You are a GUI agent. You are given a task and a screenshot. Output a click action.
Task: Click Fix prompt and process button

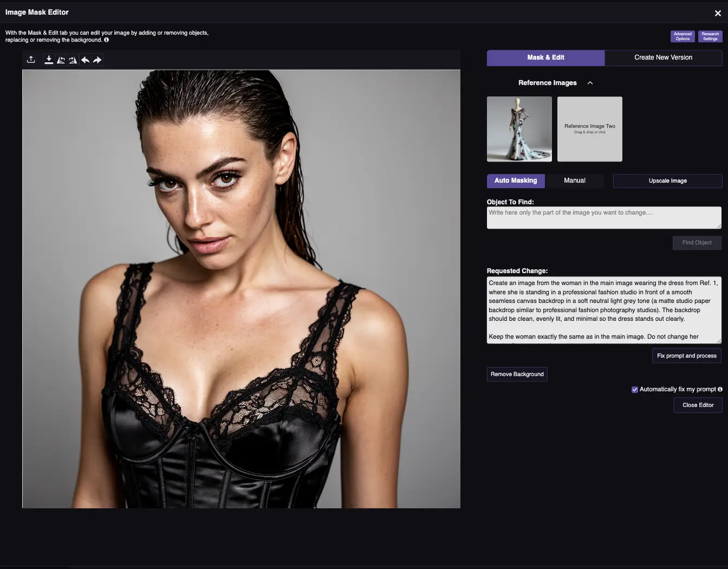(686, 356)
